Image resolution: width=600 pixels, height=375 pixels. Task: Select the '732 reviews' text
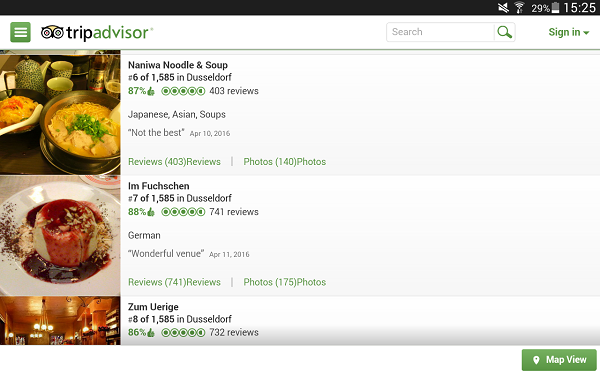(x=234, y=333)
